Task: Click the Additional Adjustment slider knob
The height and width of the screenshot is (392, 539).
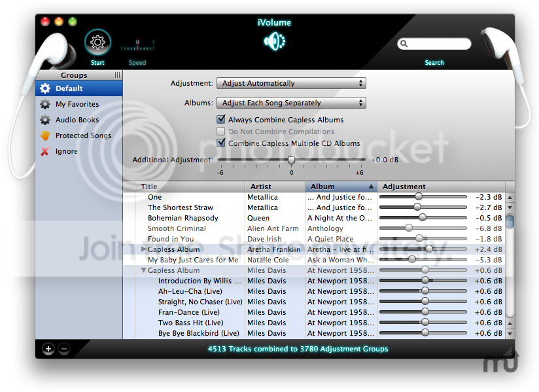Action: pos(291,160)
